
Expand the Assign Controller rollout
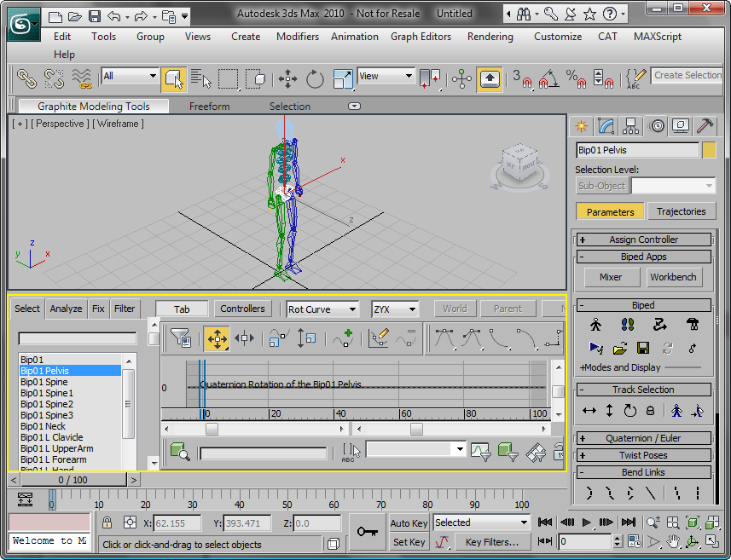(x=643, y=240)
